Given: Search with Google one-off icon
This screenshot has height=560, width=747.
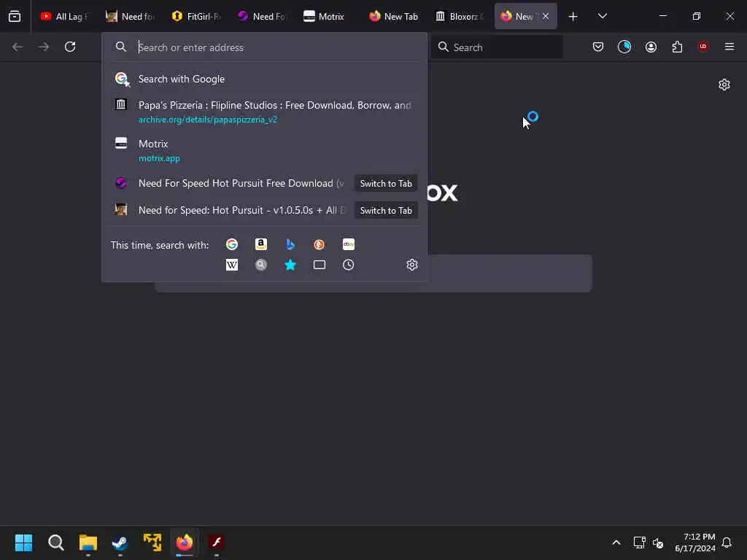Looking at the screenshot, I should (x=232, y=244).
